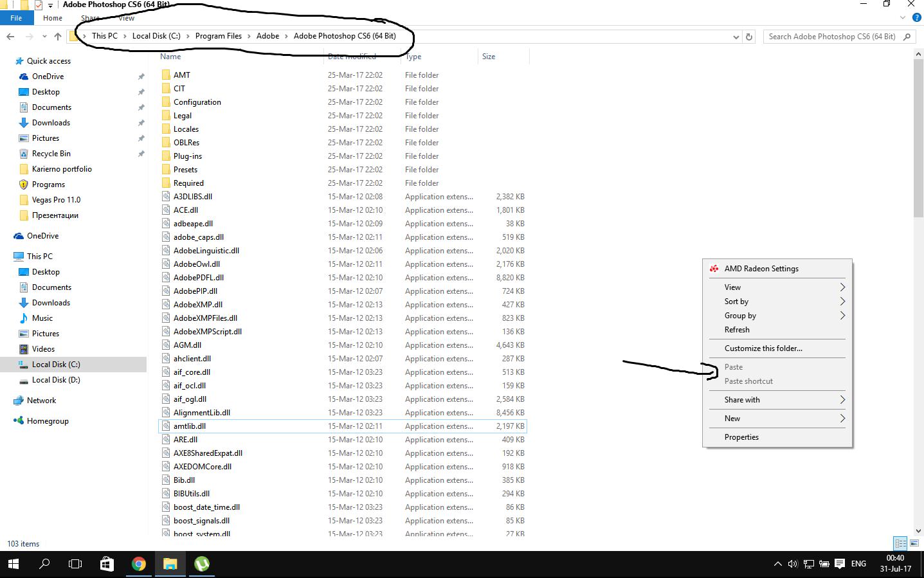Switch to Details view icon in status bar
Image resolution: width=924 pixels, height=578 pixels.
pos(900,543)
